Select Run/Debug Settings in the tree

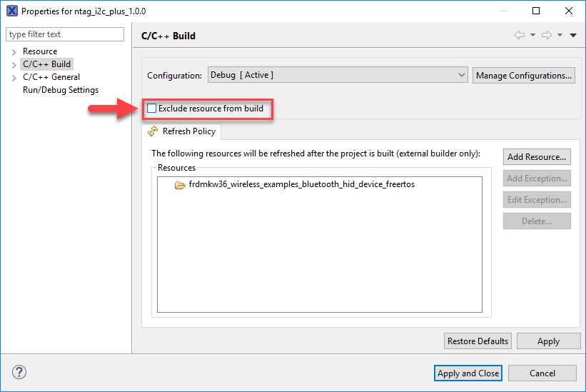pyautogui.click(x=61, y=90)
